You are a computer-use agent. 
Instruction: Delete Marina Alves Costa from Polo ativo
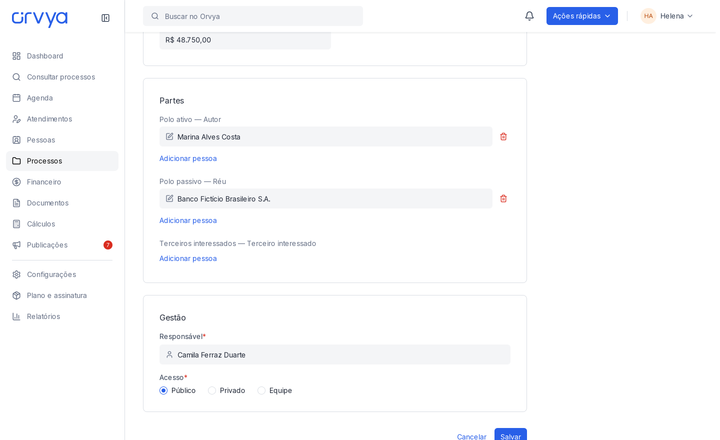[x=503, y=136]
